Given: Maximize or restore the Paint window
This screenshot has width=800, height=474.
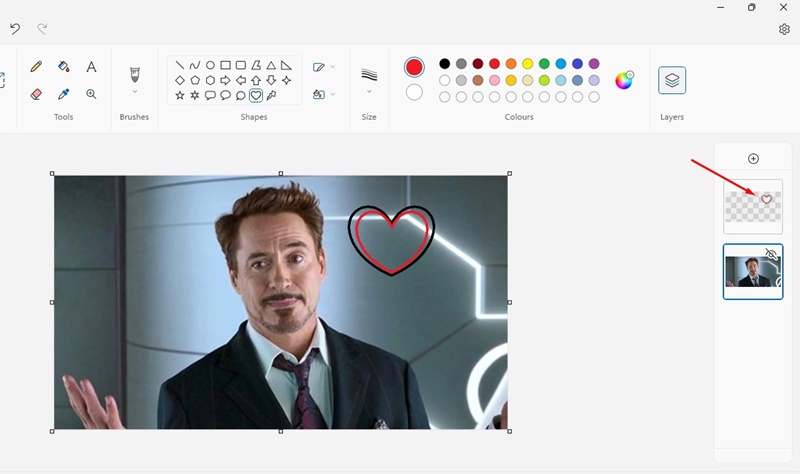Looking at the screenshot, I should [752, 7].
